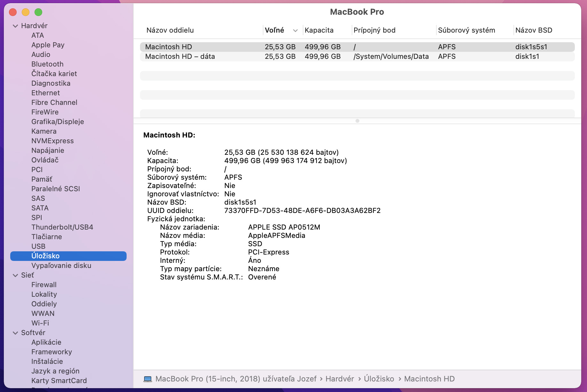The image size is (587, 392).
Task: Open USB entry in sidebar
Action: 38,247
